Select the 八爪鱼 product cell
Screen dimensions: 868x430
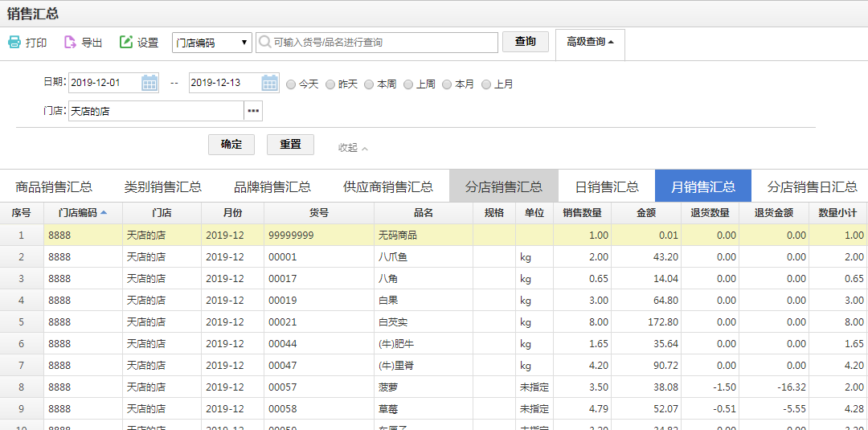[x=424, y=256]
